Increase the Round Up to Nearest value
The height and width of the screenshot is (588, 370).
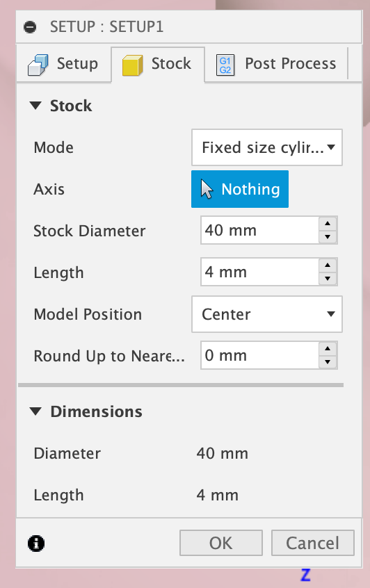(328, 348)
